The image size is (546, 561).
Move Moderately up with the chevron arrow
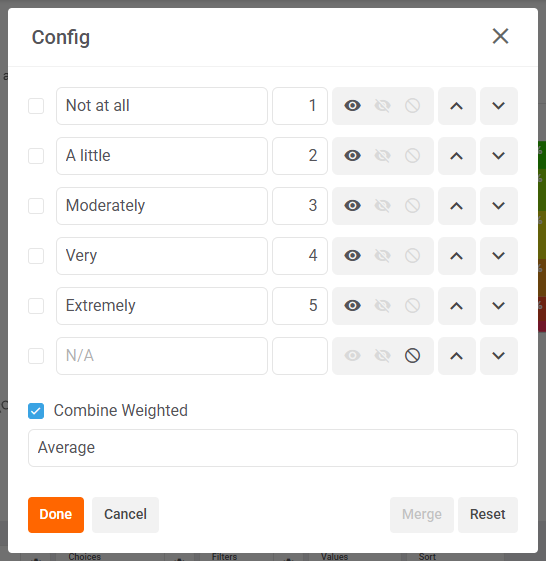457,206
